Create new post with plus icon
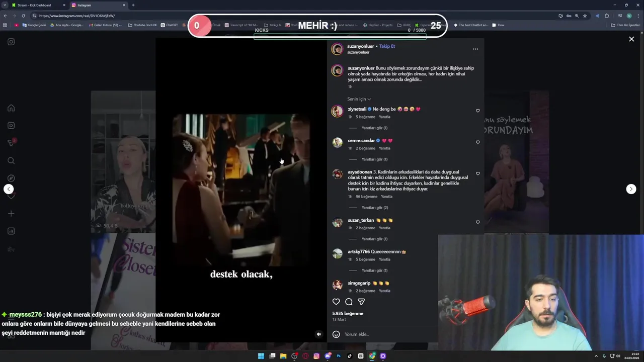The height and width of the screenshot is (362, 644). [11, 213]
